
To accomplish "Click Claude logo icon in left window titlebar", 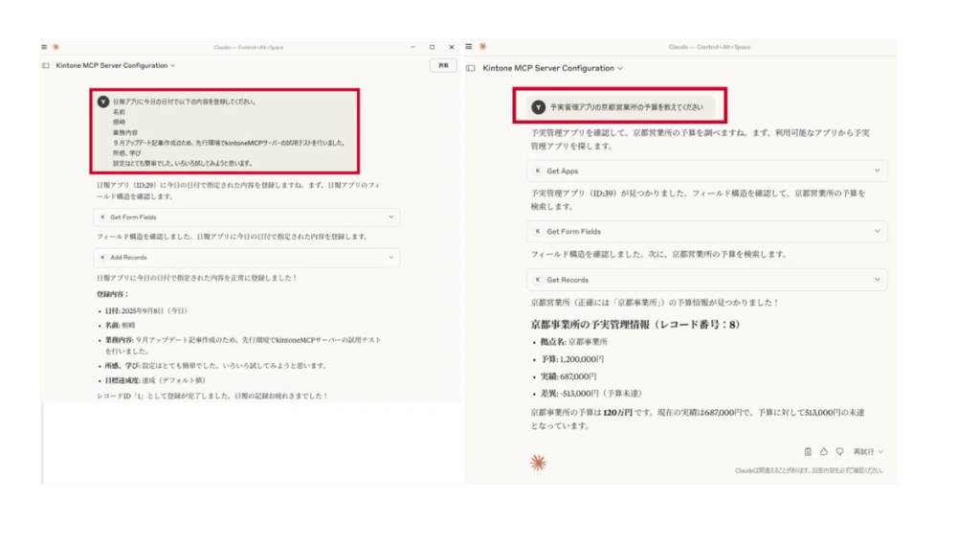I will 56,47.
